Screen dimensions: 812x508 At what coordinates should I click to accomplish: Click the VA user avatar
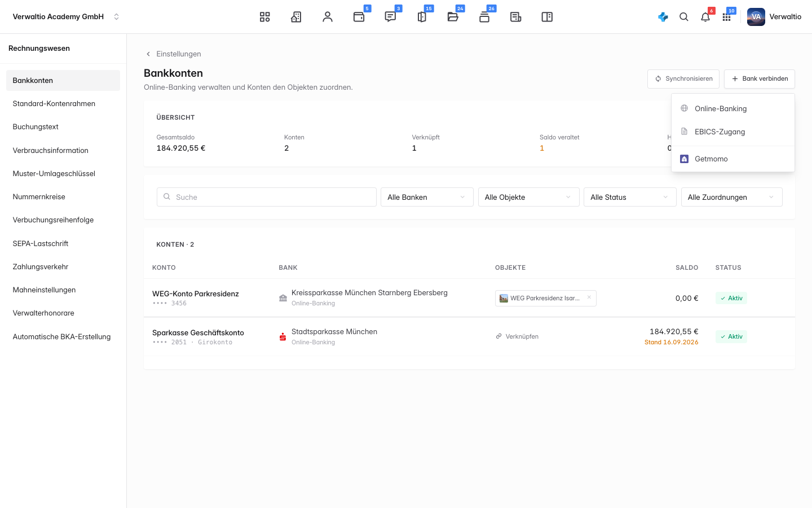point(756,17)
